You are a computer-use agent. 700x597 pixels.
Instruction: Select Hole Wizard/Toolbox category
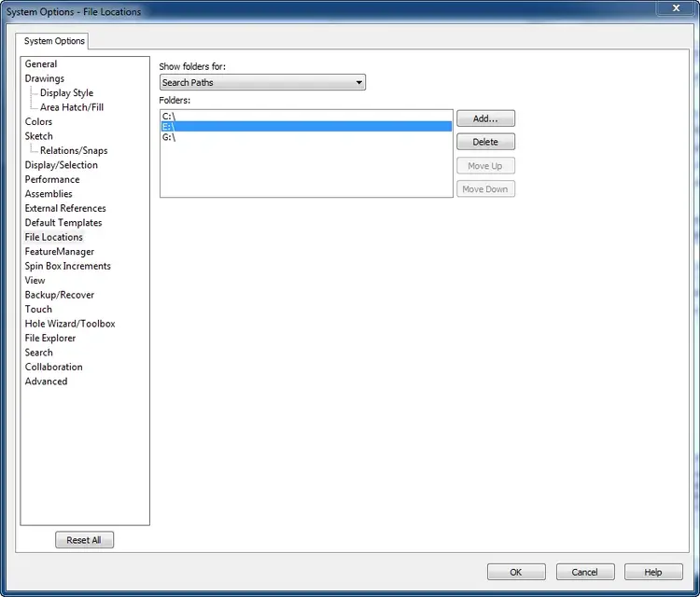pos(70,324)
